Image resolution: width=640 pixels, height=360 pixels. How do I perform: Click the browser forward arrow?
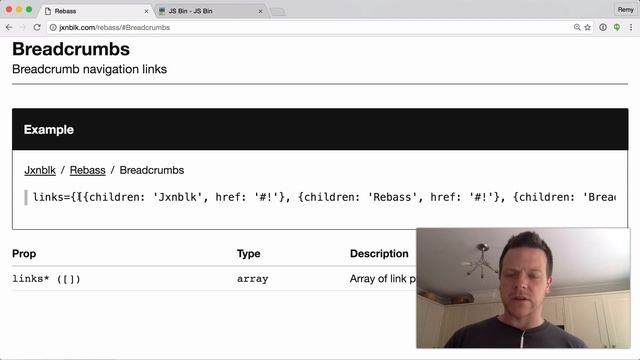[x=23, y=27]
